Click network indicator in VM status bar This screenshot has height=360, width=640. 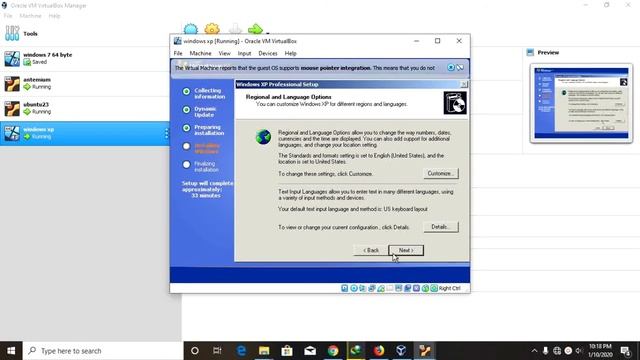point(371,289)
